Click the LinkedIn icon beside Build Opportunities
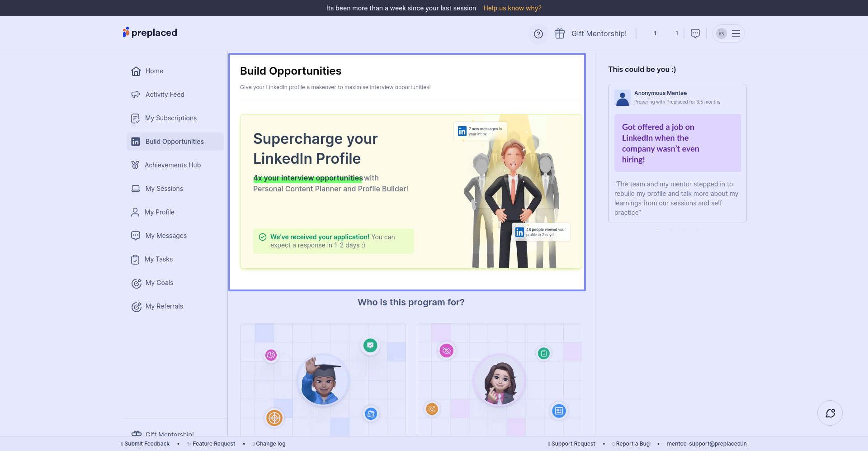868x451 pixels. click(136, 142)
